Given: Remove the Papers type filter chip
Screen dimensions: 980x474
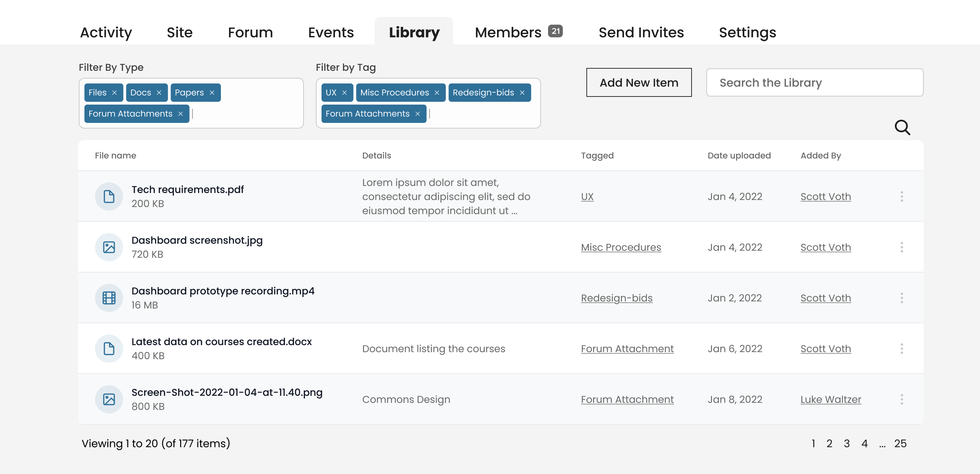Looking at the screenshot, I should pos(212,93).
